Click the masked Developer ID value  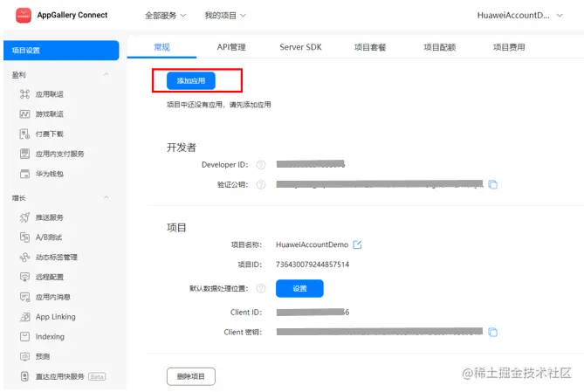click(x=311, y=164)
